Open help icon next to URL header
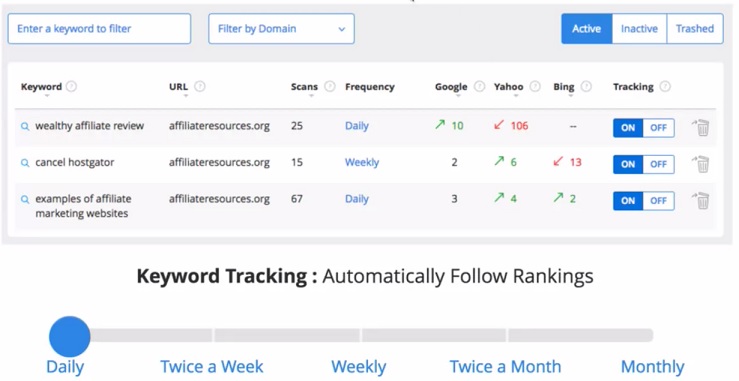739x381 pixels. point(200,86)
